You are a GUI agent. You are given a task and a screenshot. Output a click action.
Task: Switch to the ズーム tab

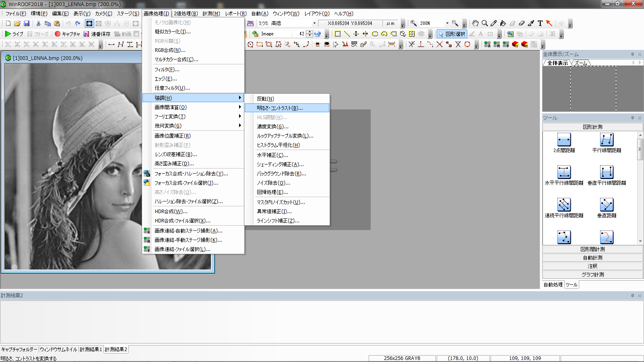click(580, 63)
